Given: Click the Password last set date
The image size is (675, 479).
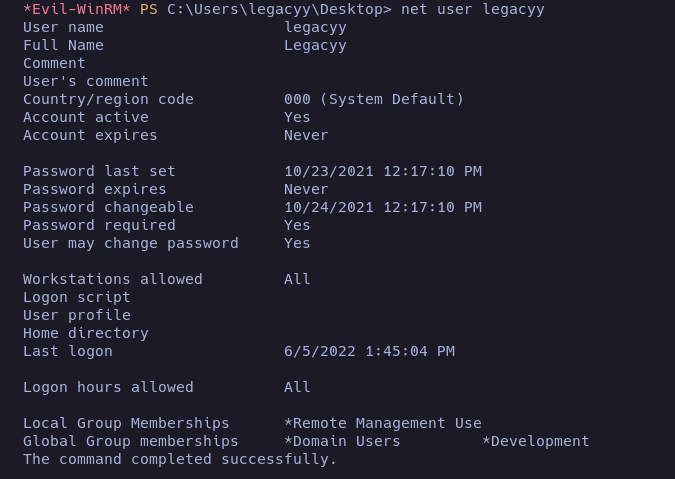Looking at the screenshot, I should (382, 171).
